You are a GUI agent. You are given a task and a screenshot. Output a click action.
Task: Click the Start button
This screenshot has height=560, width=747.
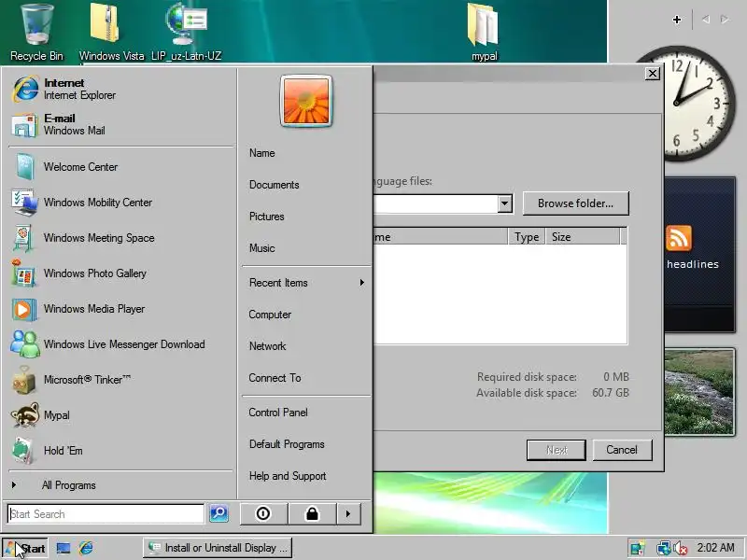point(25,548)
